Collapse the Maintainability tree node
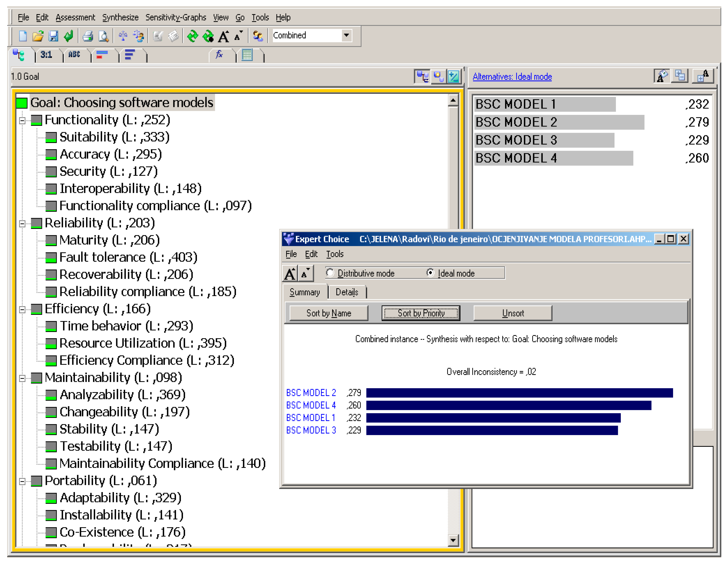 tap(22, 378)
